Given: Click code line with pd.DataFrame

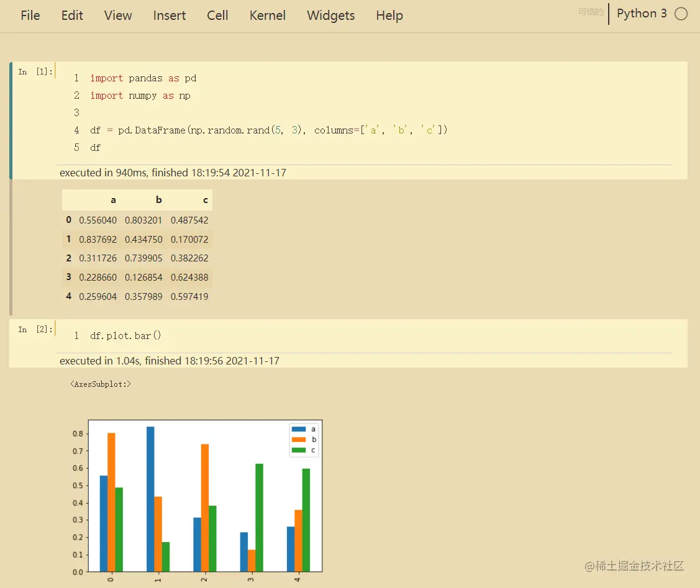Looking at the screenshot, I should 268,130.
